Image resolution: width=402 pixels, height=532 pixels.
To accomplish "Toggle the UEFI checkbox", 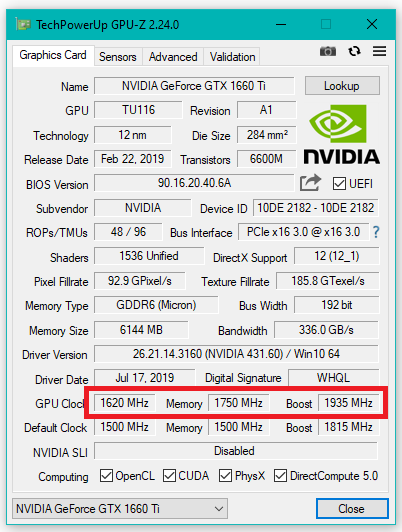I will coord(339,184).
